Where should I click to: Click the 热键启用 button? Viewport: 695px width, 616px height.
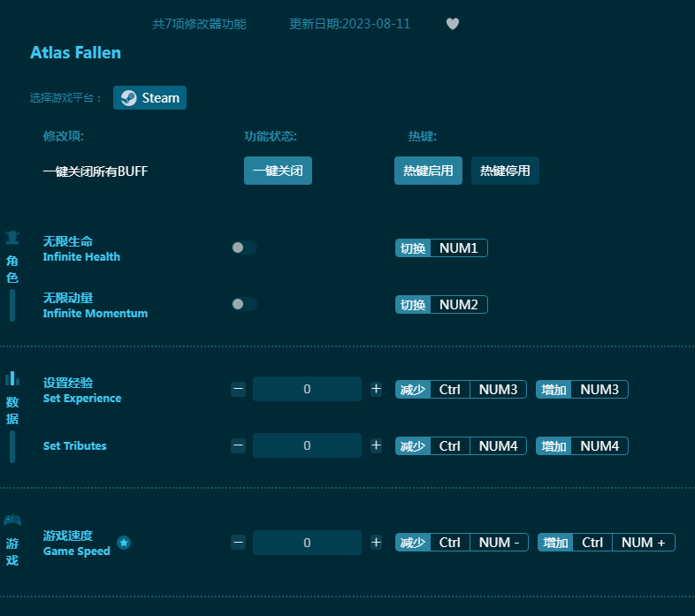point(428,171)
